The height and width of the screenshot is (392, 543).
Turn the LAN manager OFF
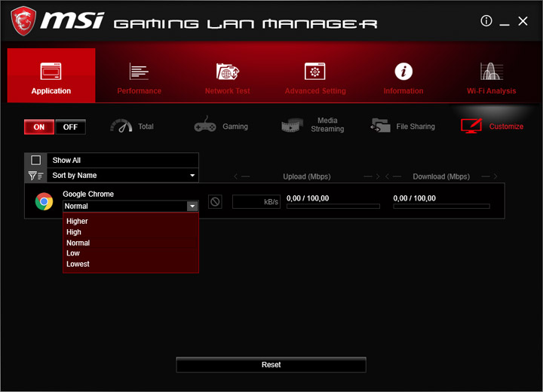(70, 127)
